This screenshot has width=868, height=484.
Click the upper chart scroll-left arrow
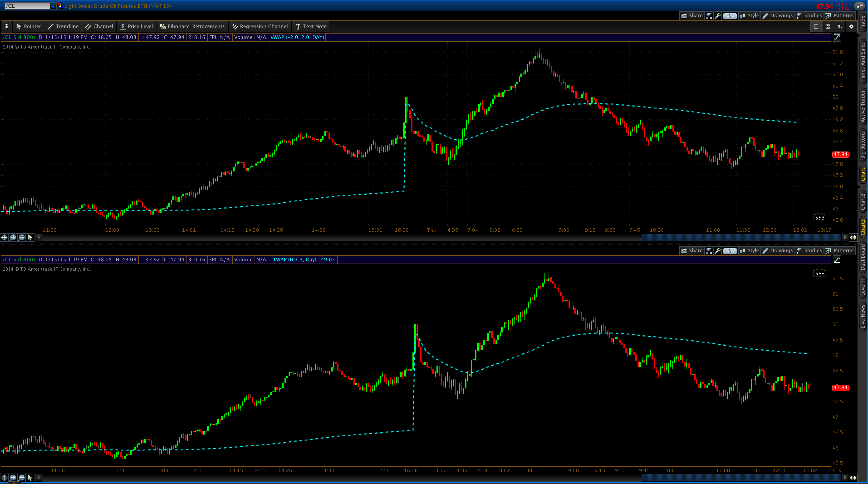click(39, 237)
